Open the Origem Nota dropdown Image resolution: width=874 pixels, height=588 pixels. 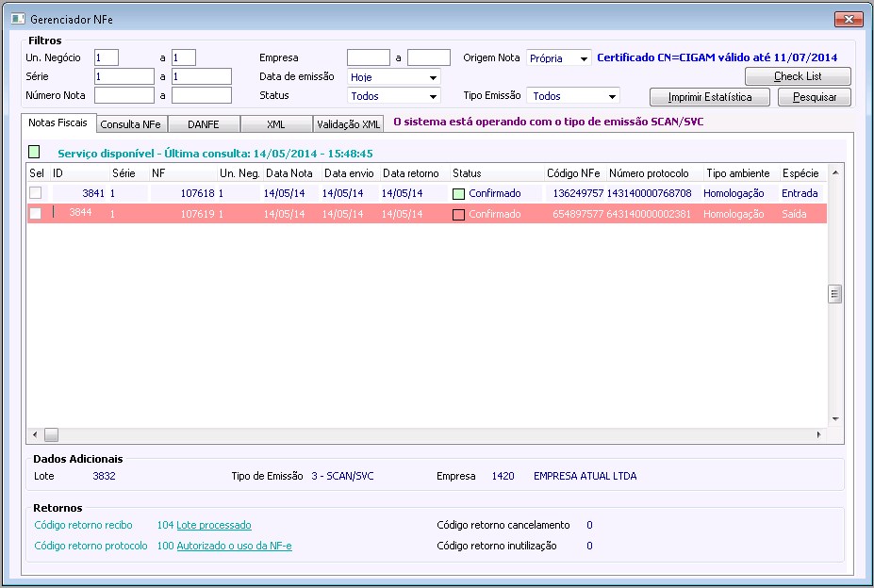point(585,58)
